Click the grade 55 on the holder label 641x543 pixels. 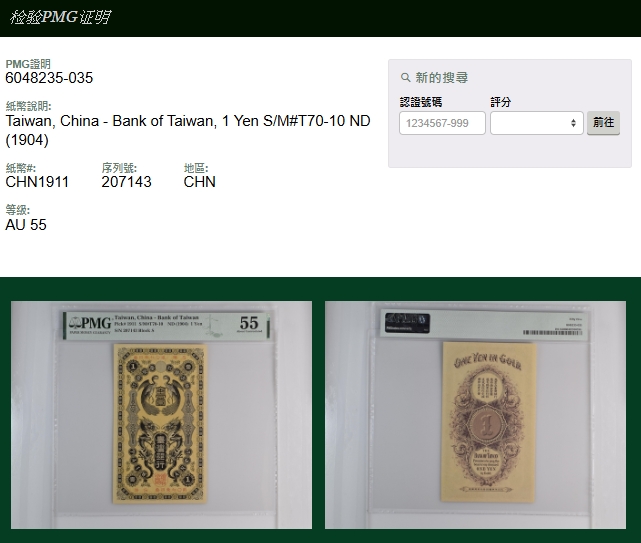pos(249,323)
